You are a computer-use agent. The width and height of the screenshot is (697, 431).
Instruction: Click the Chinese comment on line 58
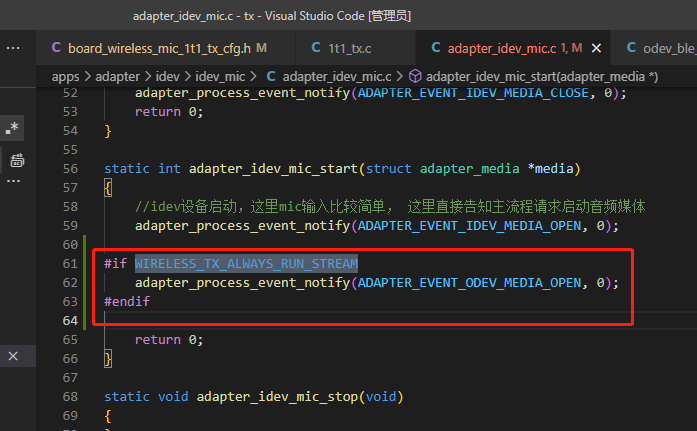click(x=390, y=207)
